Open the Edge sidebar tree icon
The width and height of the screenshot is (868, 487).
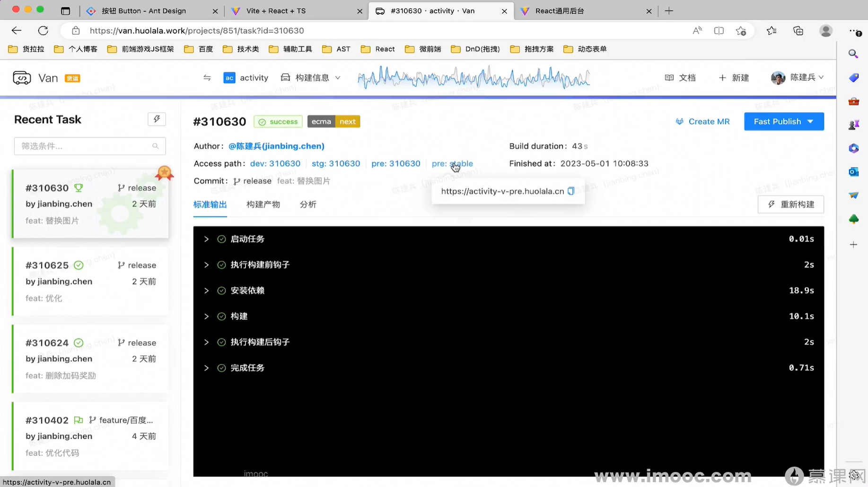pos(853,219)
